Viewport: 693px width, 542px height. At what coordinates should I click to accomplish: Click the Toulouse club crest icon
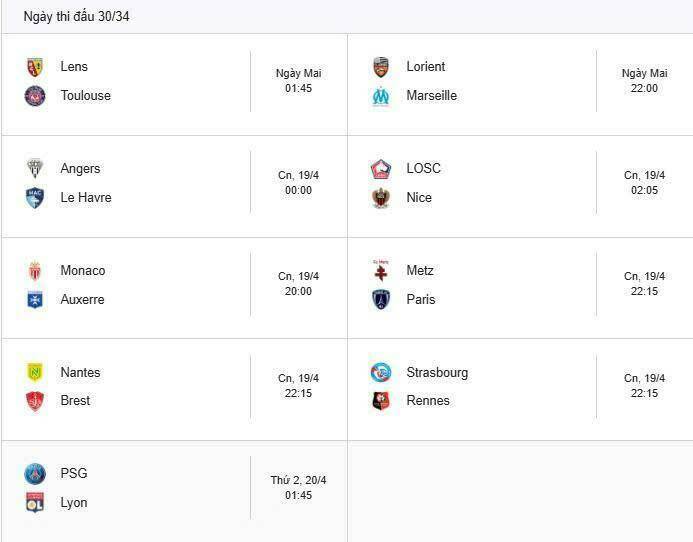tap(35, 96)
